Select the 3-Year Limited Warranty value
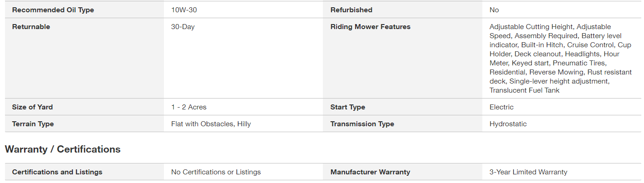 pos(528,172)
